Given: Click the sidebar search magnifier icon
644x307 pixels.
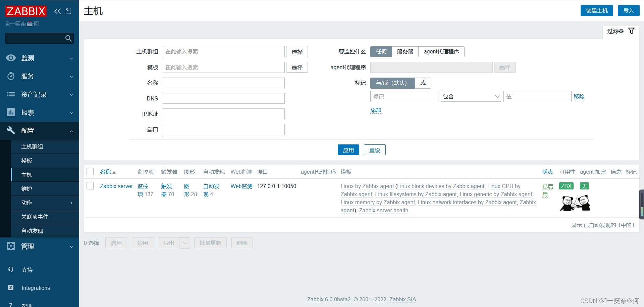Looking at the screenshot, I should tap(68, 38).
